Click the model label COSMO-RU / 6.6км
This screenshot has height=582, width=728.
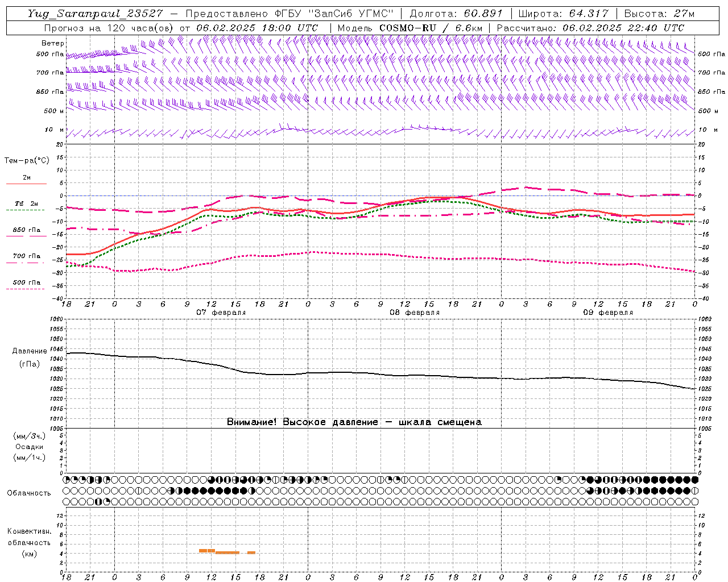(431, 27)
